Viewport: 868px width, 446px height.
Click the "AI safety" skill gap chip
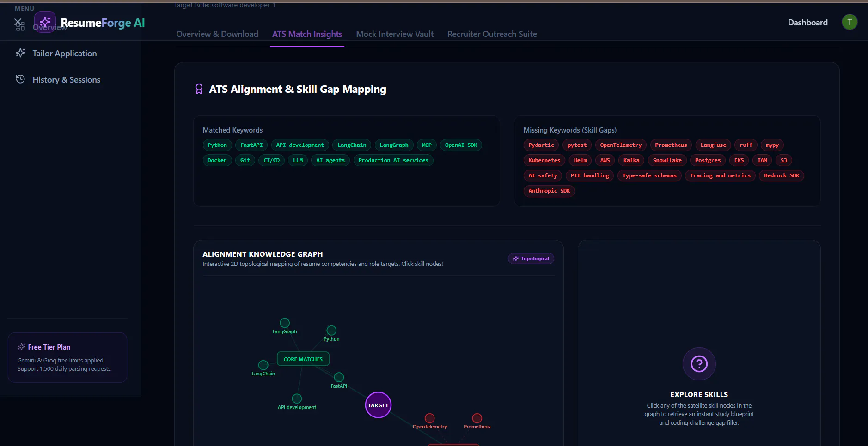[543, 175]
